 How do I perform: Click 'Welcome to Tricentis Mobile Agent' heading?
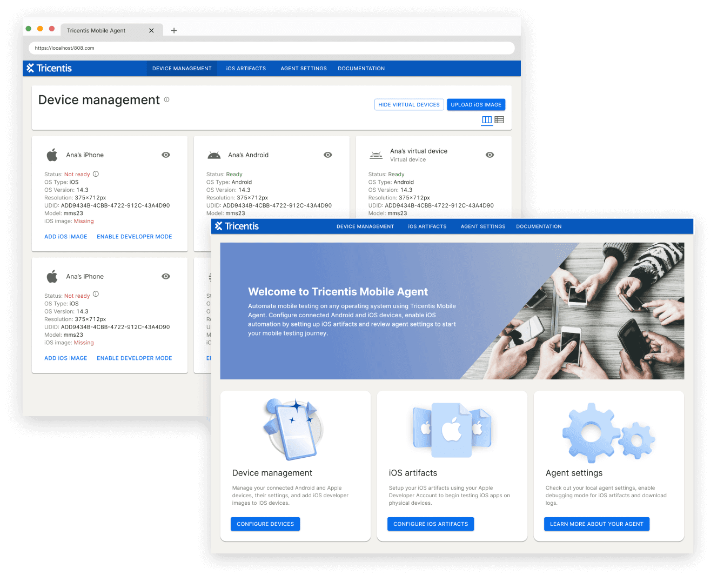pos(338,292)
